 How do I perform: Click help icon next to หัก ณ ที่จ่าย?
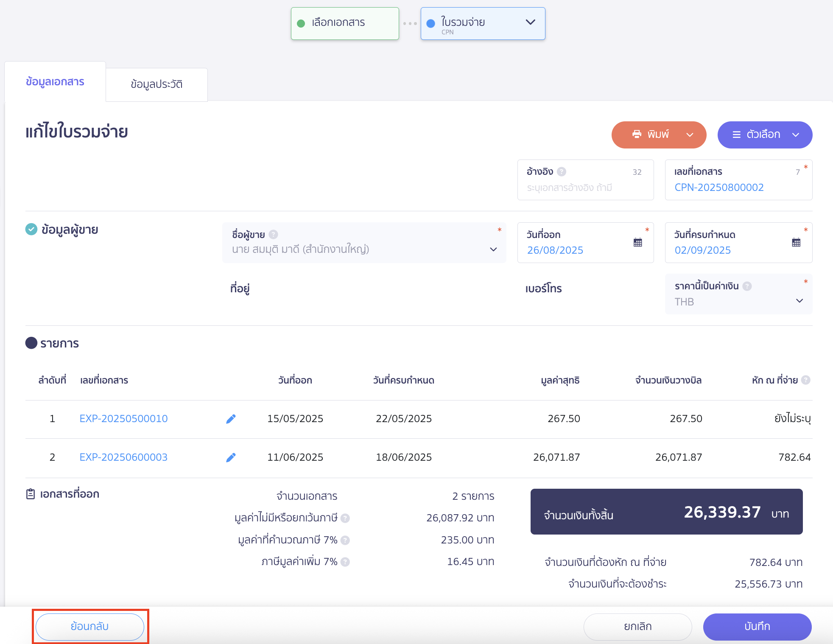click(806, 380)
